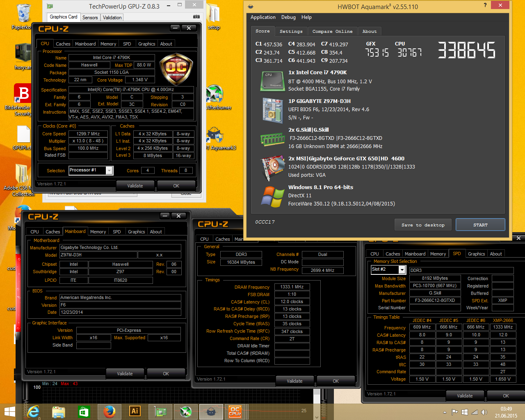Image resolution: width=525 pixels, height=420 pixels.
Task: Click the GPU-Z title bar app icon
Action: coord(50,7)
